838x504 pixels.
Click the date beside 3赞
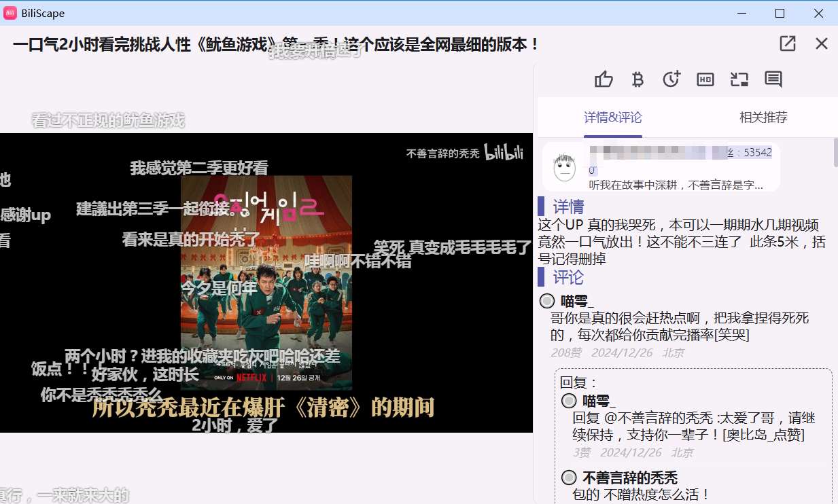pyautogui.click(x=631, y=452)
